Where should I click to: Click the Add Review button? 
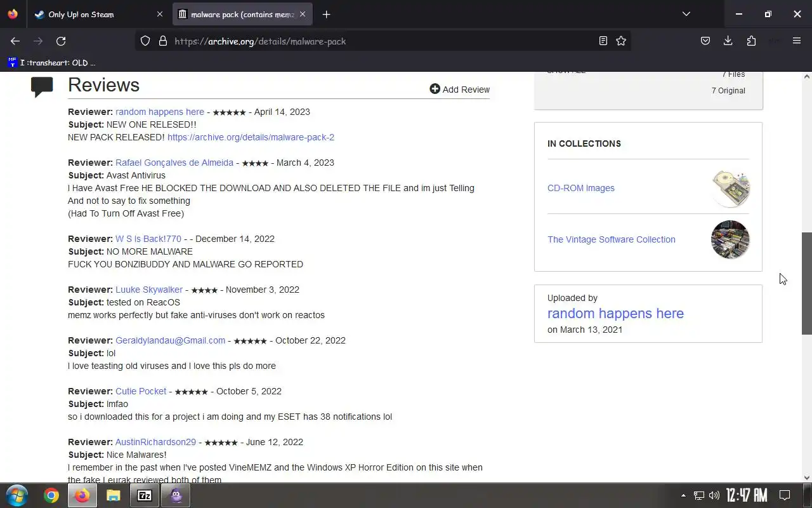point(459,90)
